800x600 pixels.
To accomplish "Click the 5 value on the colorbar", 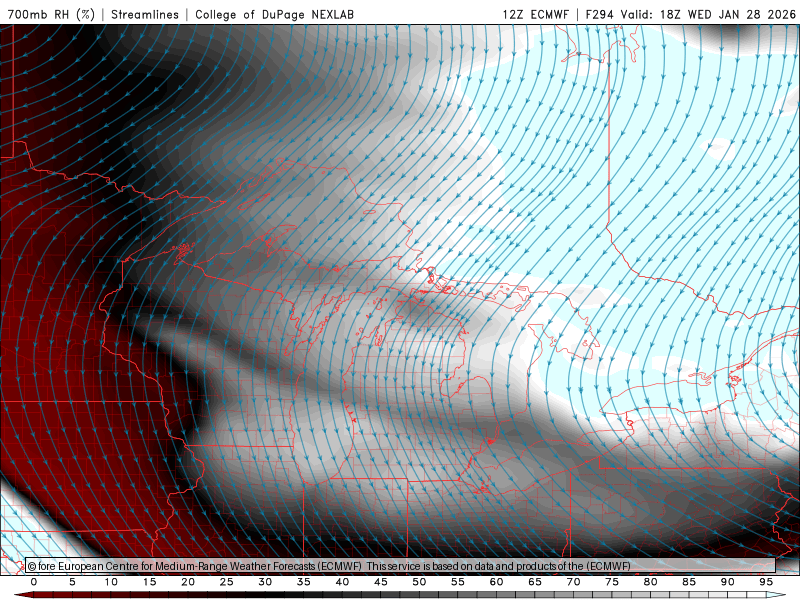I will tap(72, 582).
